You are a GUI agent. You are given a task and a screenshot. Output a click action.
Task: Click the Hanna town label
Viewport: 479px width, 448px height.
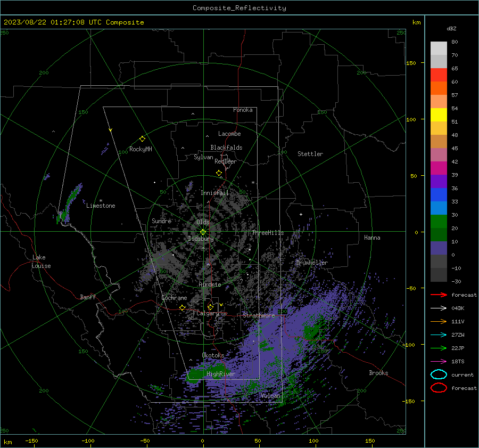[x=372, y=238]
